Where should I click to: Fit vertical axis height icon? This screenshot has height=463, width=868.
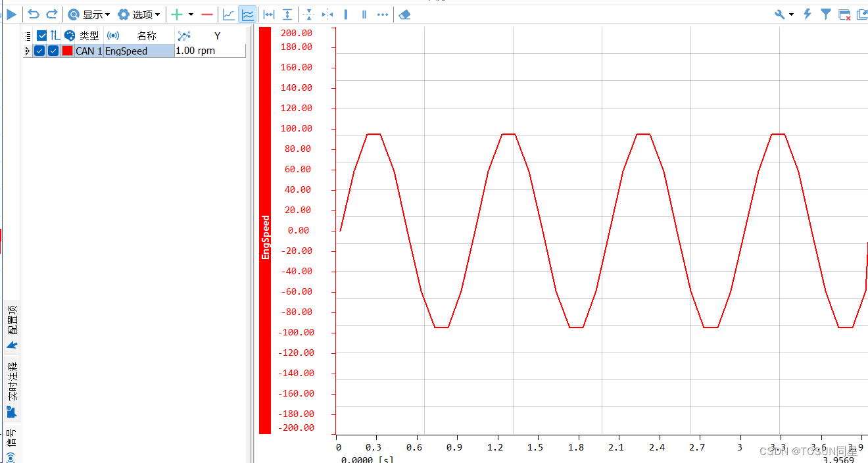click(x=287, y=14)
